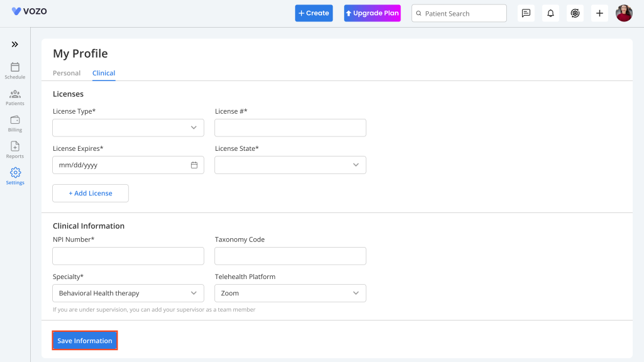Viewport: 644px width, 362px height.
Task: Switch to the Personal tab
Action: pos(67,73)
